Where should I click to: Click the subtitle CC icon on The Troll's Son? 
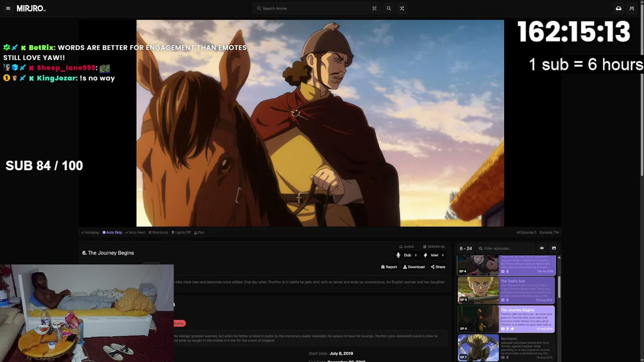point(503,300)
